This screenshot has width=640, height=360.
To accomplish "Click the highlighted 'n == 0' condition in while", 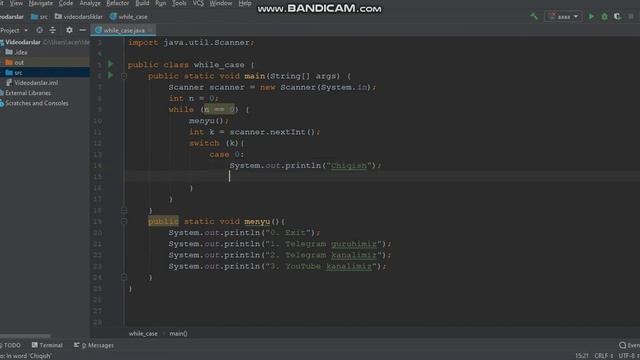I will coord(219,109).
